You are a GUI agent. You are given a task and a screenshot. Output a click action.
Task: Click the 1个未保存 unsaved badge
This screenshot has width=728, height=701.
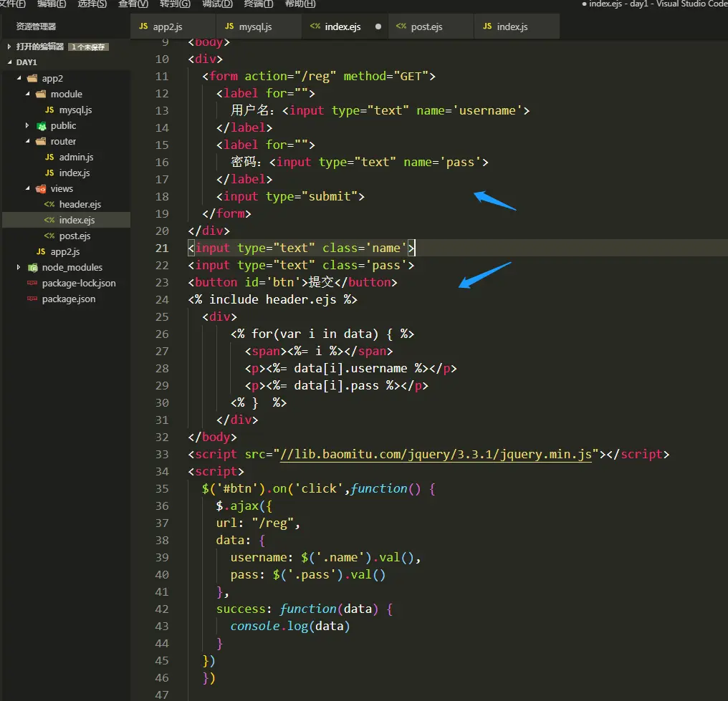[88, 47]
